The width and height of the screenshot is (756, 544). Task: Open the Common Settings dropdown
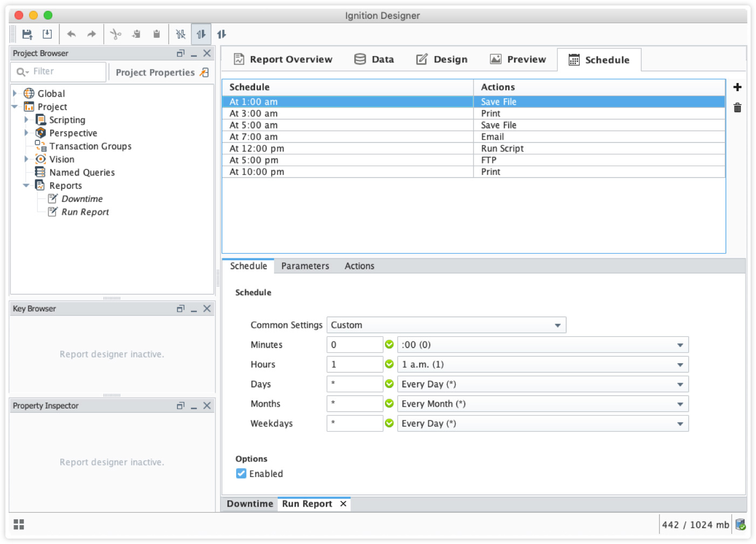[x=446, y=325]
